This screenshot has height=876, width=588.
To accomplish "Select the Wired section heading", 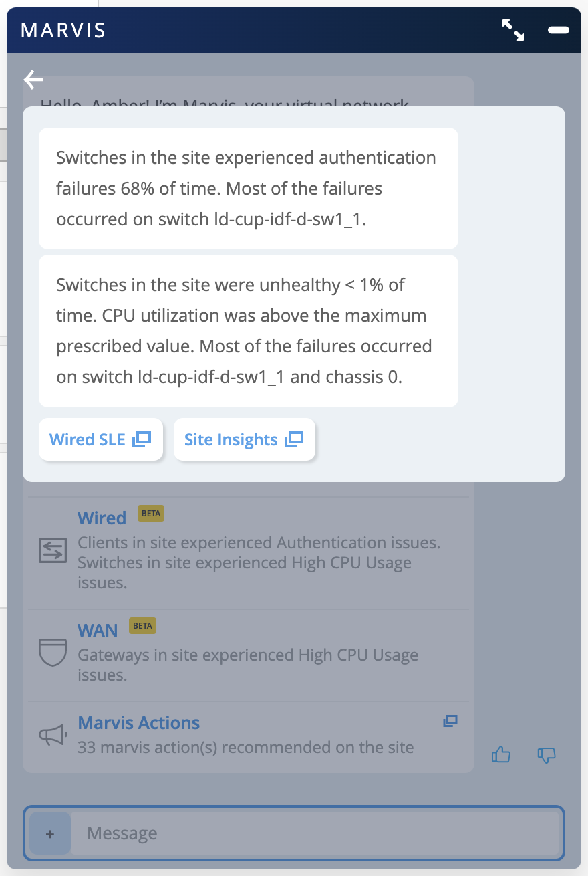I will click(102, 518).
